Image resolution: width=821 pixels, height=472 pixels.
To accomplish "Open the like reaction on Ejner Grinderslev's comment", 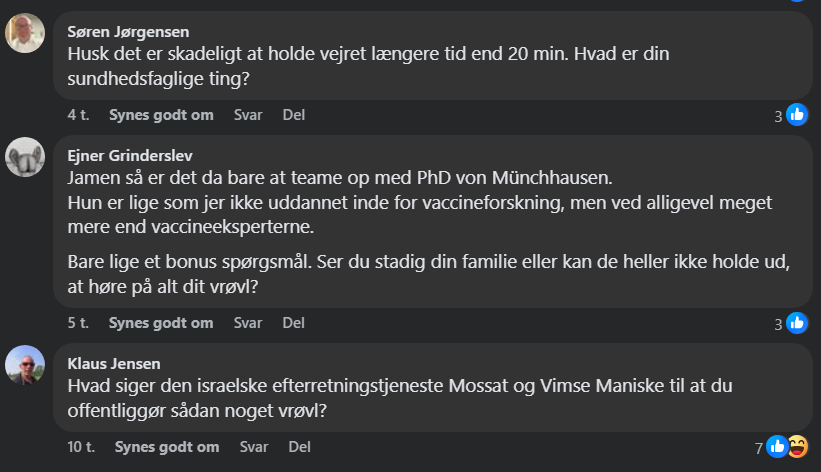I will [x=797, y=323].
